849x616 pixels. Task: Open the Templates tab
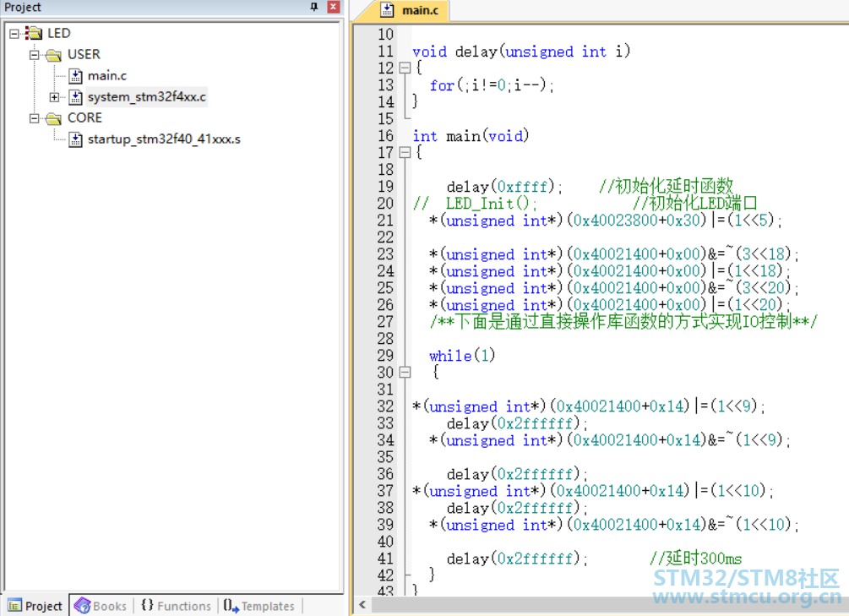[x=259, y=606]
